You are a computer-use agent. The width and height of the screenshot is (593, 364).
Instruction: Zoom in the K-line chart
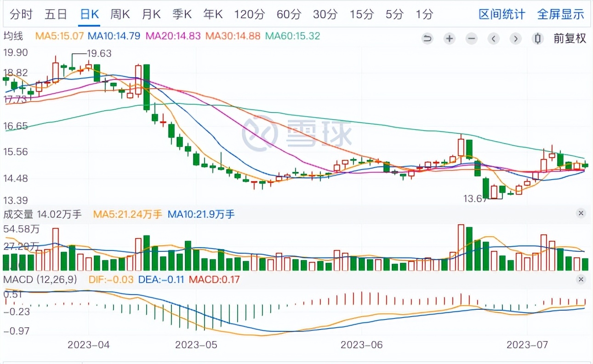tap(450, 39)
